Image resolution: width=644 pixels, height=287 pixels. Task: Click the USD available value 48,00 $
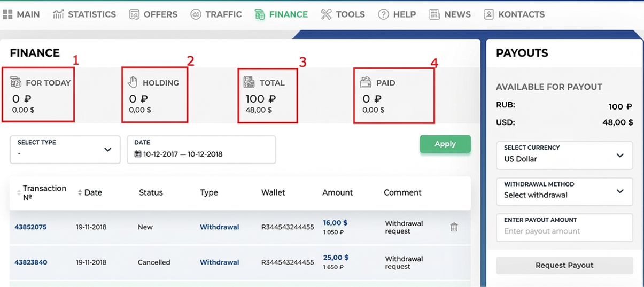(x=618, y=122)
